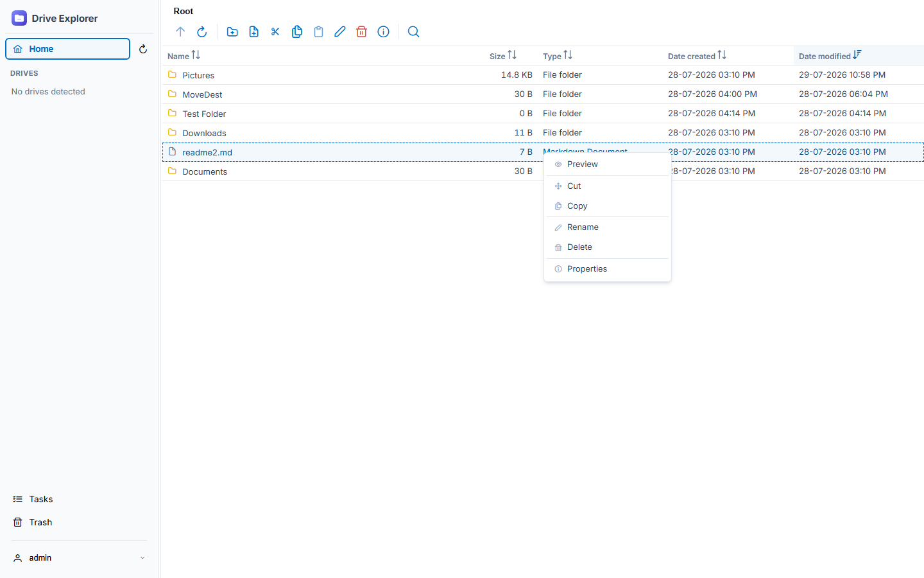The width and height of the screenshot is (924, 578).
Task: Click the Documents folder icon
Action: click(172, 171)
